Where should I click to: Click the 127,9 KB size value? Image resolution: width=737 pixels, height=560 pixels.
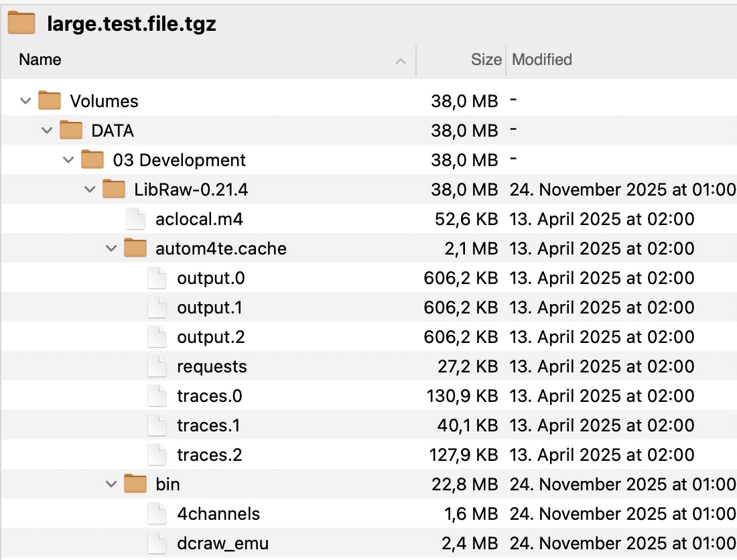pyautogui.click(x=464, y=456)
